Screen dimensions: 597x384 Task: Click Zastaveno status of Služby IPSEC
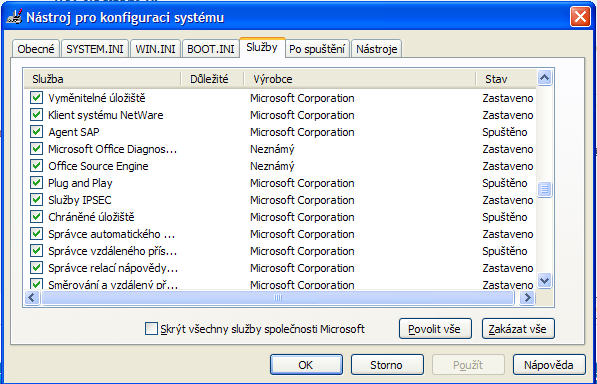point(508,200)
